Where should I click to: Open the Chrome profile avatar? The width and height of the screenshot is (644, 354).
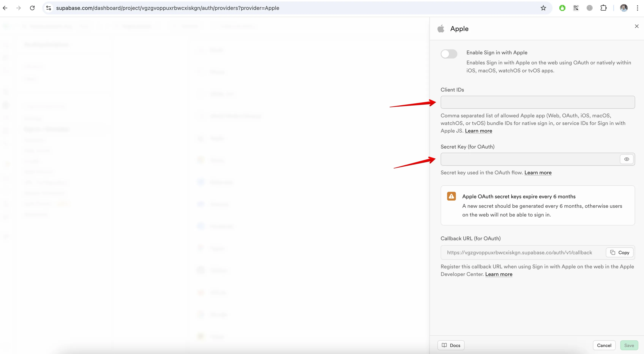[x=624, y=8]
